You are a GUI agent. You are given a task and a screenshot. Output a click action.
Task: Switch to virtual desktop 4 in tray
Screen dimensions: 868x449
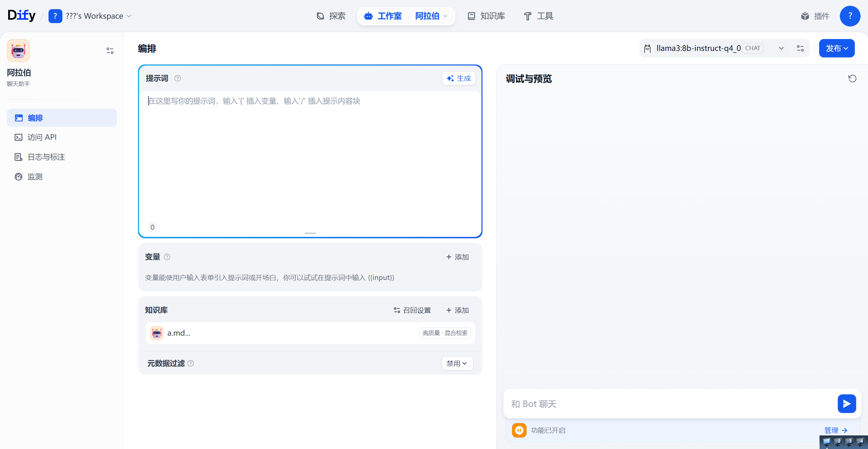(860, 442)
